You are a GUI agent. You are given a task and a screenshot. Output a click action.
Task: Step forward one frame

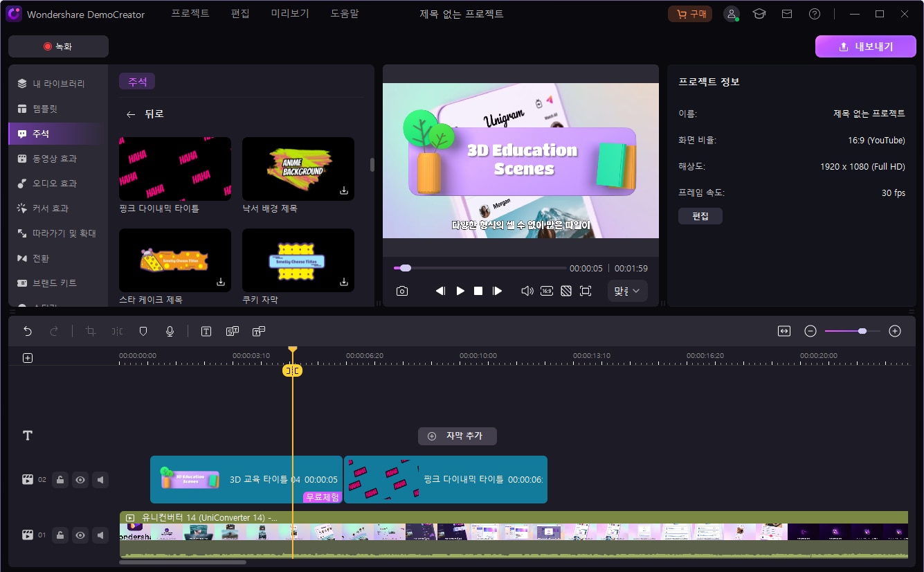coord(497,292)
